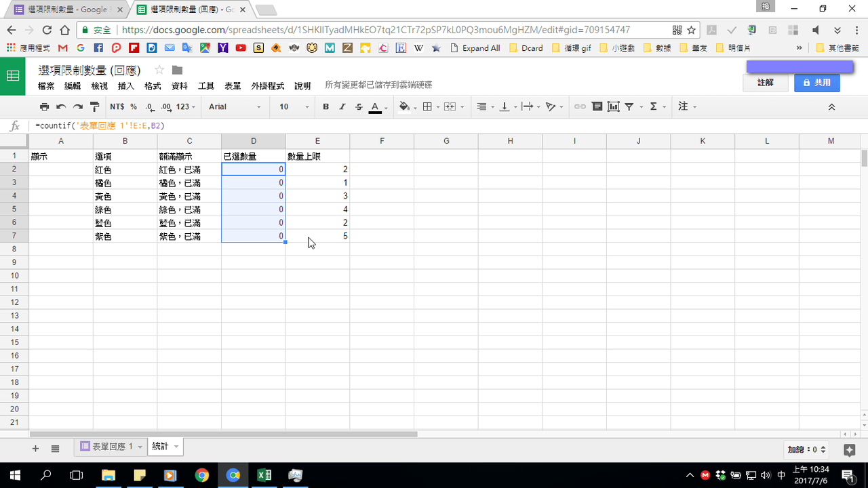This screenshot has width=868, height=488.
Task: Toggle strikethrough formatting
Action: coord(359,106)
